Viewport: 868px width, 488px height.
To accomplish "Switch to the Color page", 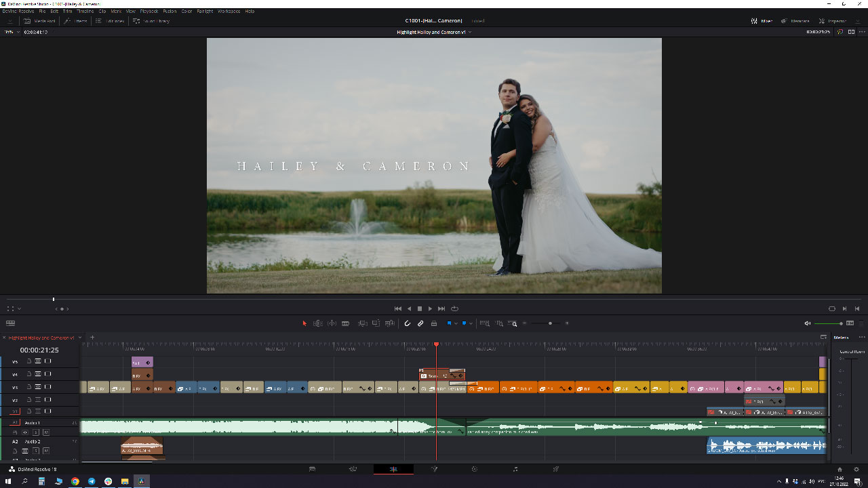I will pyautogui.click(x=474, y=468).
